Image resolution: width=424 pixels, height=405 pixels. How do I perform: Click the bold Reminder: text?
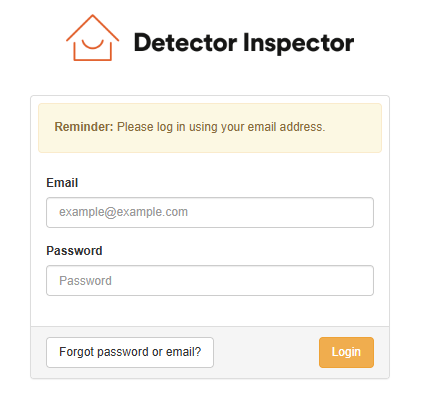tap(84, 127)
